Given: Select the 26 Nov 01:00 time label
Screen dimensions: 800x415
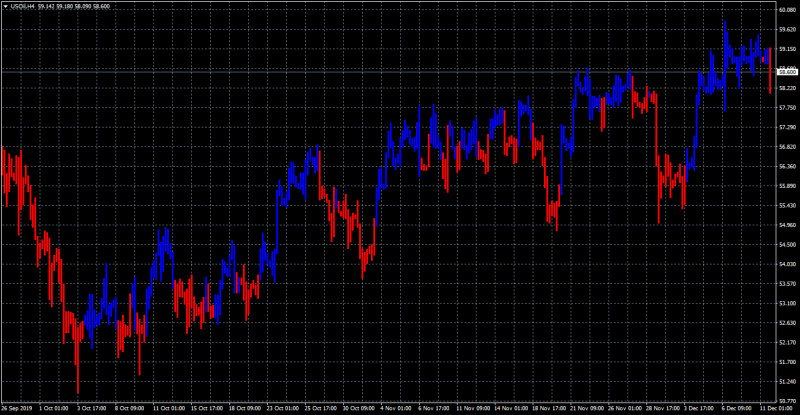Looking at the screenshot, I should [x=625, y=408].
